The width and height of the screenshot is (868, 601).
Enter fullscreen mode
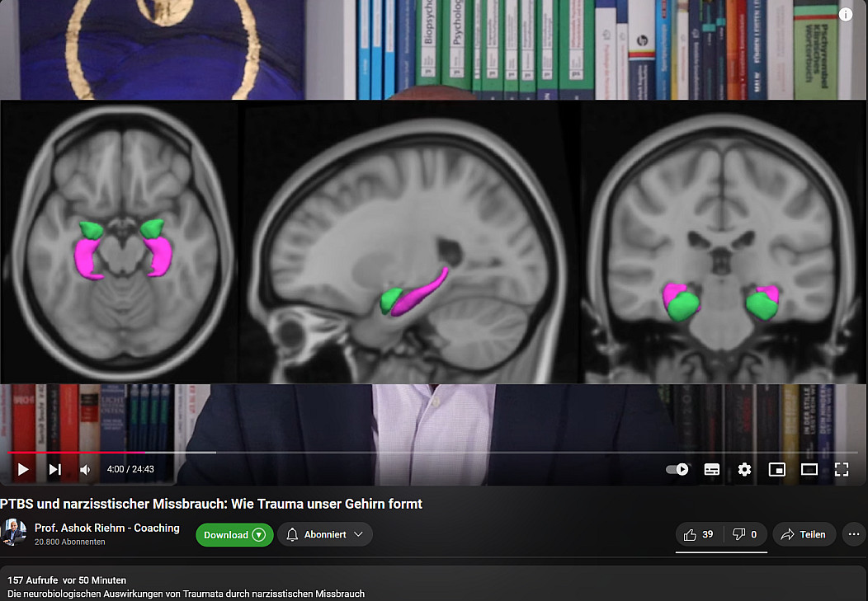841,469
